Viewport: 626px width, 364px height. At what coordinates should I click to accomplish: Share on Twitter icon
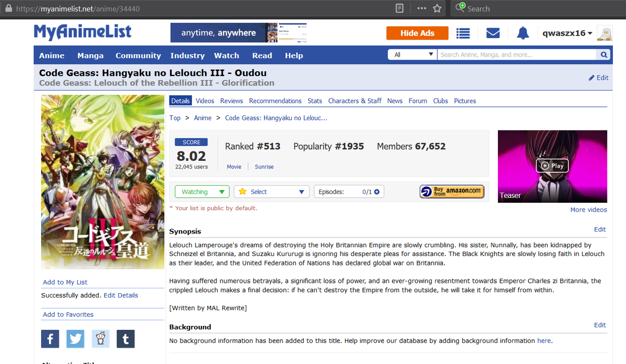(x=75, y=339)
